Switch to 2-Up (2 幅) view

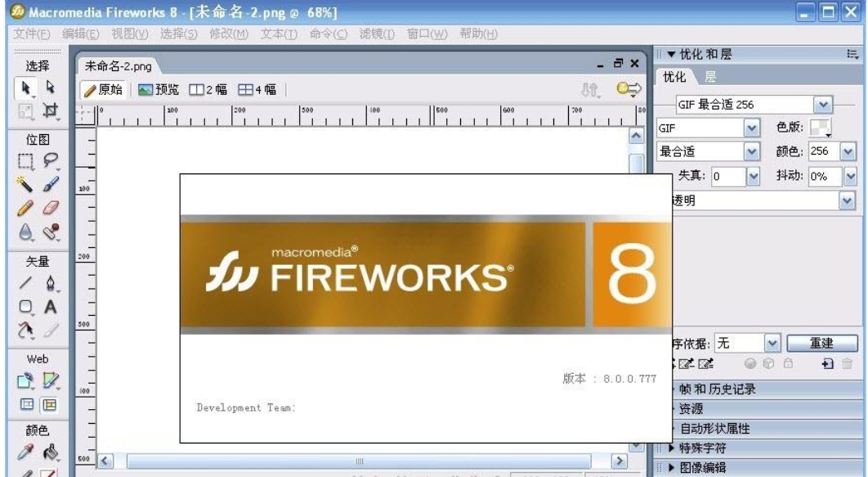208,89
